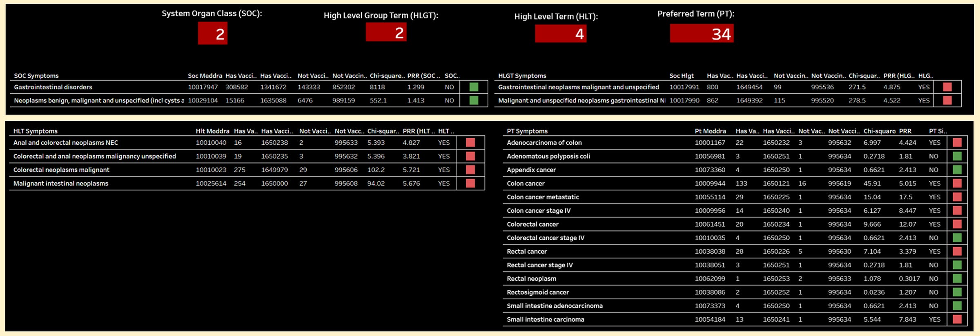980x336 pixels.
Task: Click the red SOC count tile showing 2
Action: 213,33
